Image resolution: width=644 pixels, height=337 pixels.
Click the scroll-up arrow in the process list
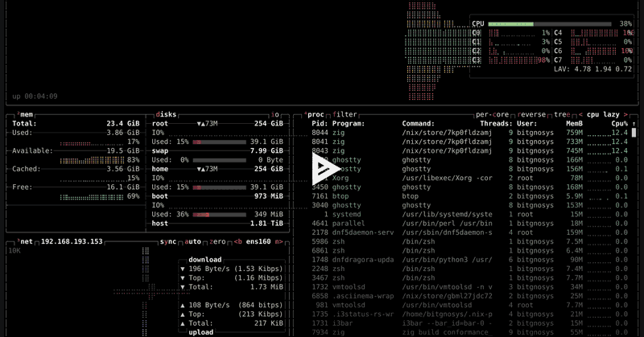coord(634,124)
